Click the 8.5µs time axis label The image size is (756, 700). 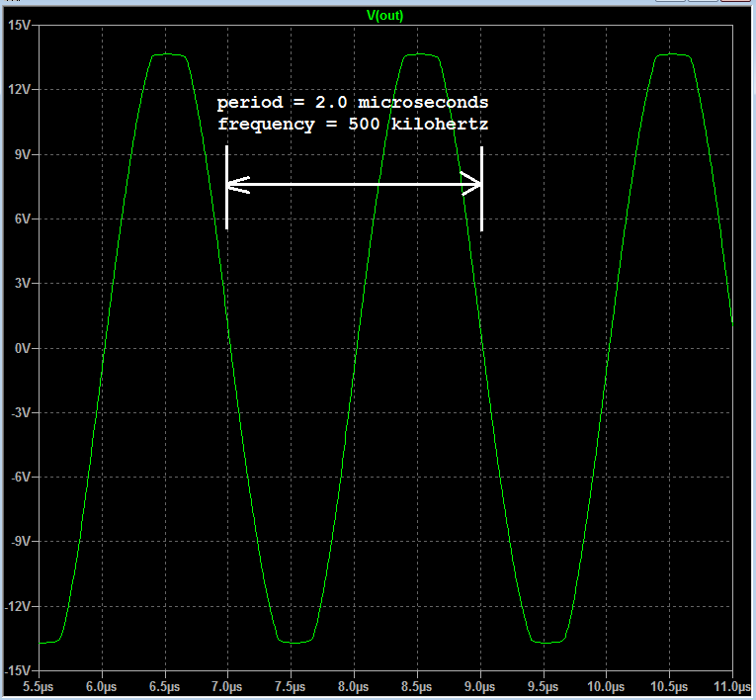coord(417,687)
